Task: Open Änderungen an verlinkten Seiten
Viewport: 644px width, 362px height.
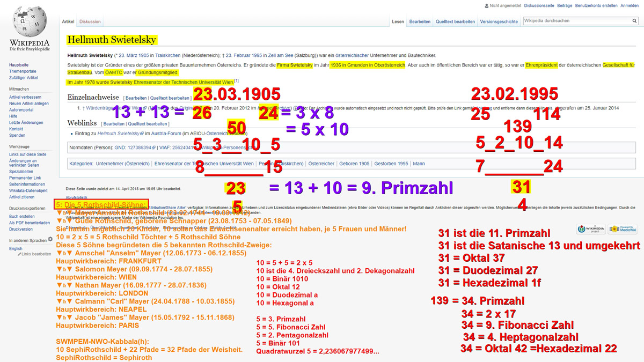Action: (24, 163)
